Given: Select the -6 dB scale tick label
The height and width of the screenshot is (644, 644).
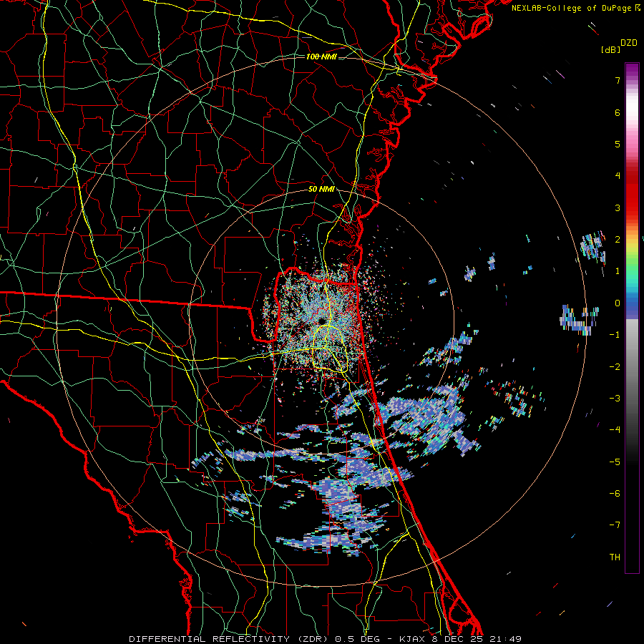Looking at the screenshot, I should click(615, 494).
